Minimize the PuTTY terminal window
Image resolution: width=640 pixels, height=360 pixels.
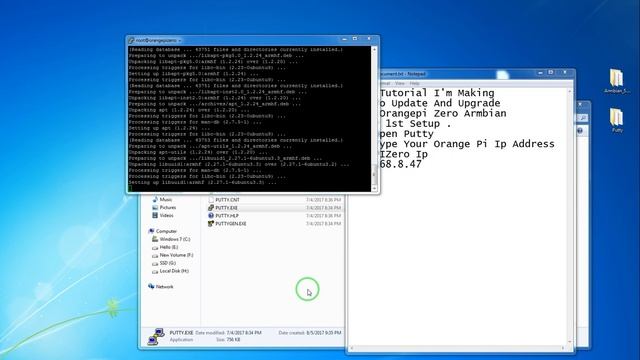tap(344, 39)
